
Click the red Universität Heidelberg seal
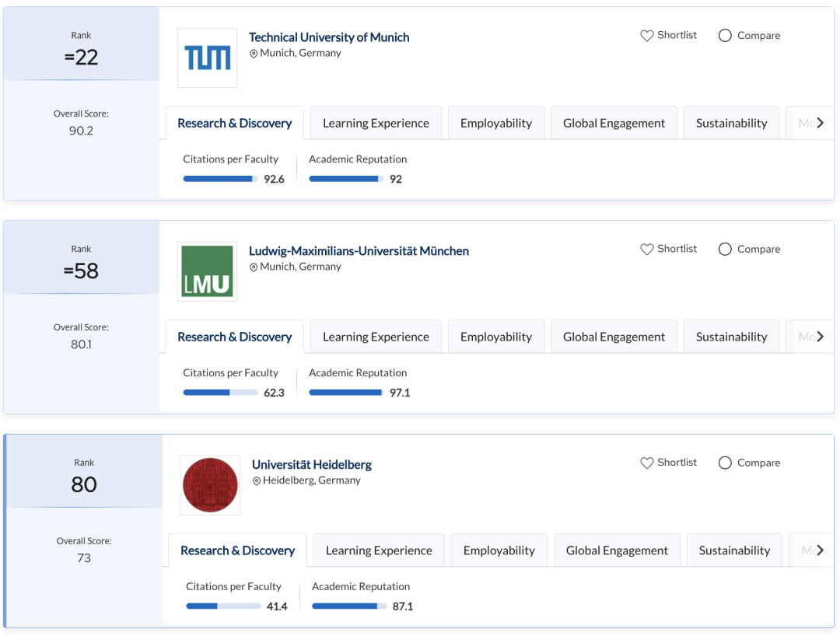click(210, 485)
